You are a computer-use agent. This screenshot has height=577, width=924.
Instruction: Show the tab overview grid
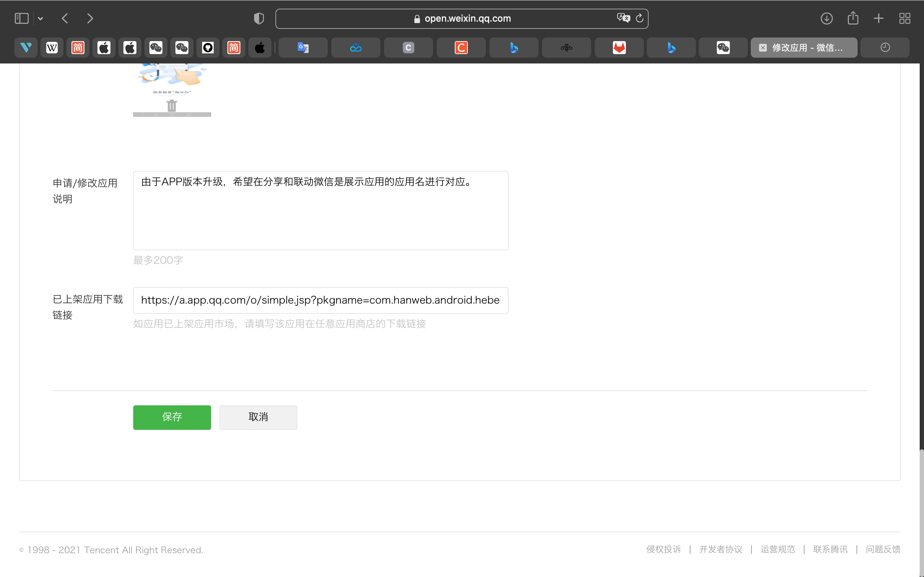pyautogui.click(x=905, y=18)
